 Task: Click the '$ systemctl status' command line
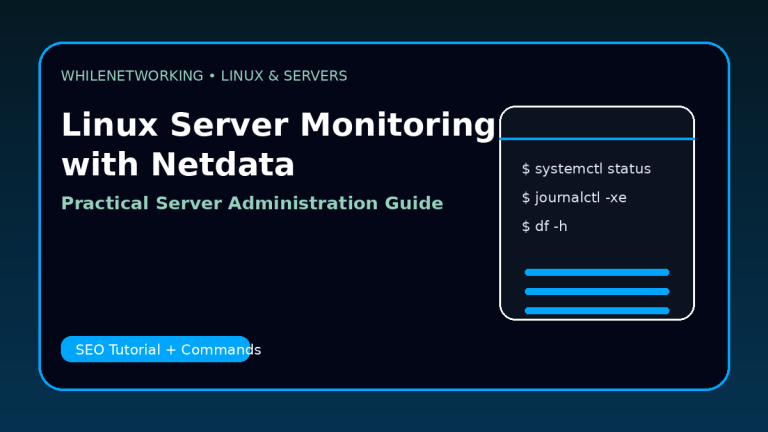pos(586,169)
